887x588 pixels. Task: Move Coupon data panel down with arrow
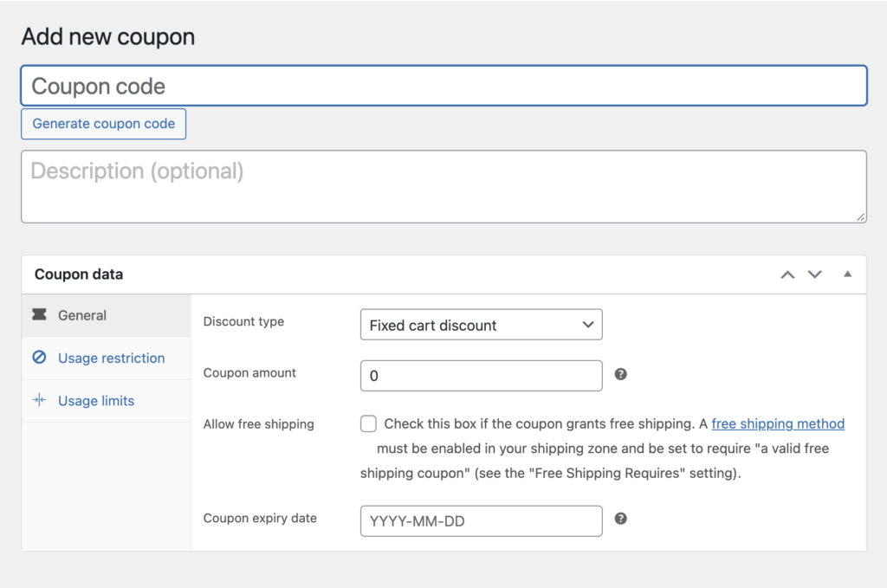point(814,274)
